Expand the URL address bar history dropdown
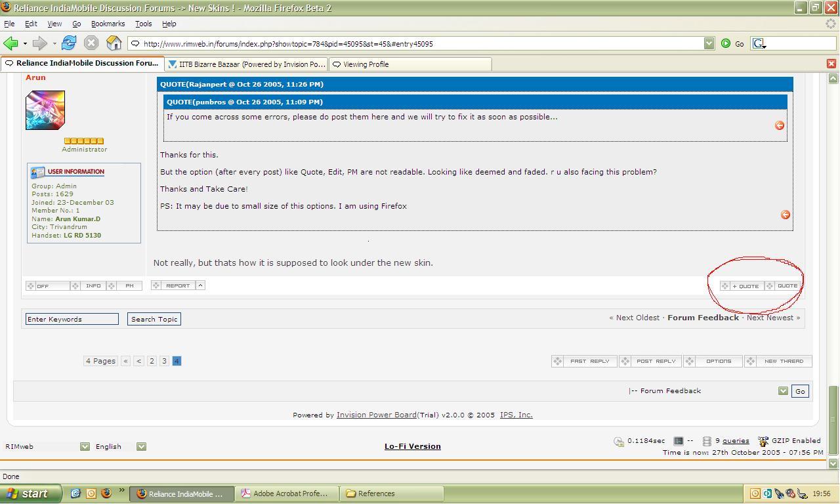This screenshot has height=504, width=840. pos(709,43)
